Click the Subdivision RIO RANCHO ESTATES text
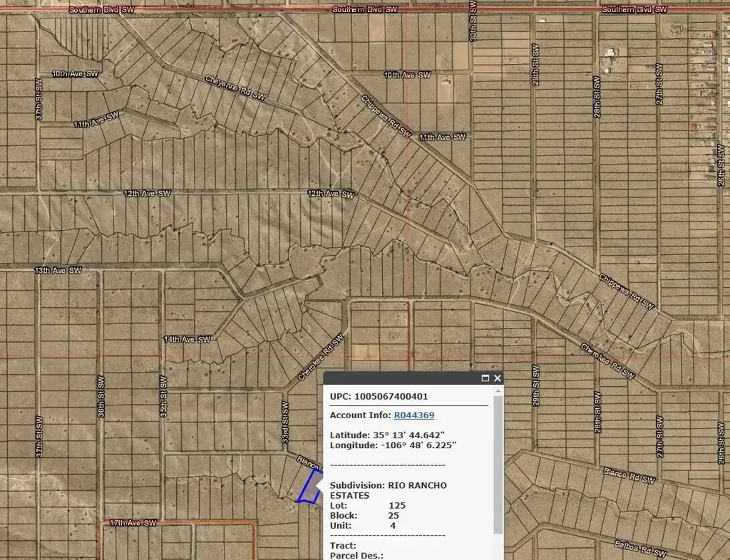730x560 pixels. coord(388,490)
